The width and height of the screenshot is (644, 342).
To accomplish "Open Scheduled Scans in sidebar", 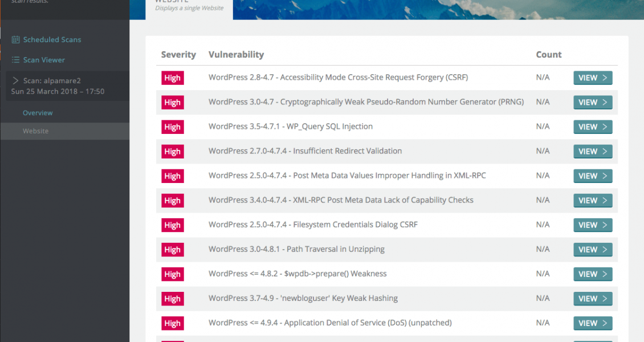I will [52, 39].
